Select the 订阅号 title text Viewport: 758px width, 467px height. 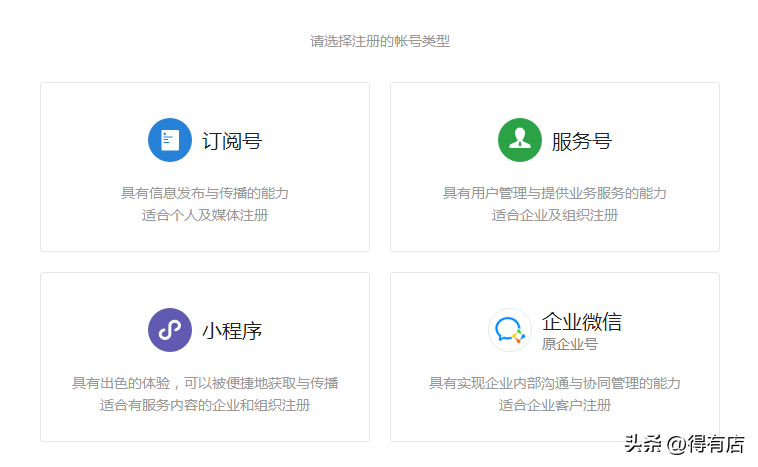tap(232, 141)
